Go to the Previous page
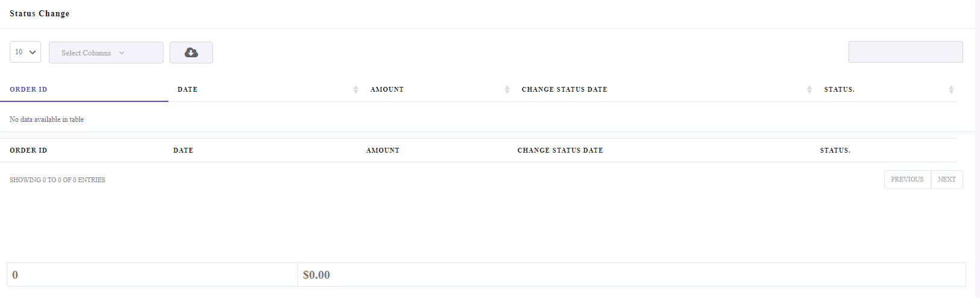 click(907, 179)
